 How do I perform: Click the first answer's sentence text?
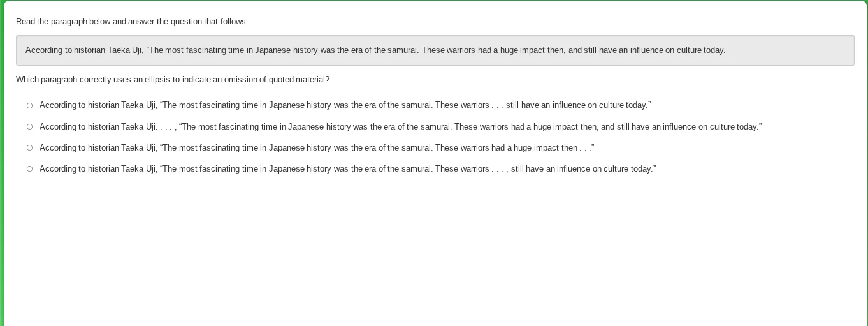[344, 105]
